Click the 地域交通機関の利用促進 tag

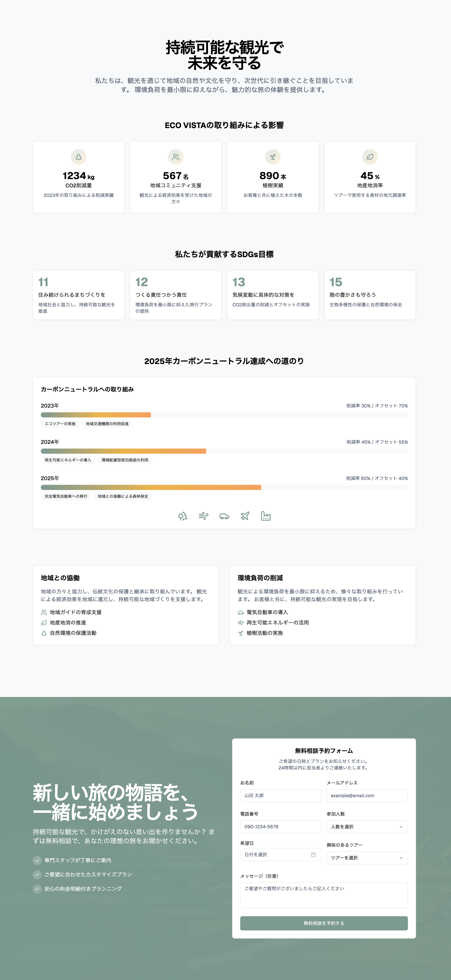(x=107, y=424)
